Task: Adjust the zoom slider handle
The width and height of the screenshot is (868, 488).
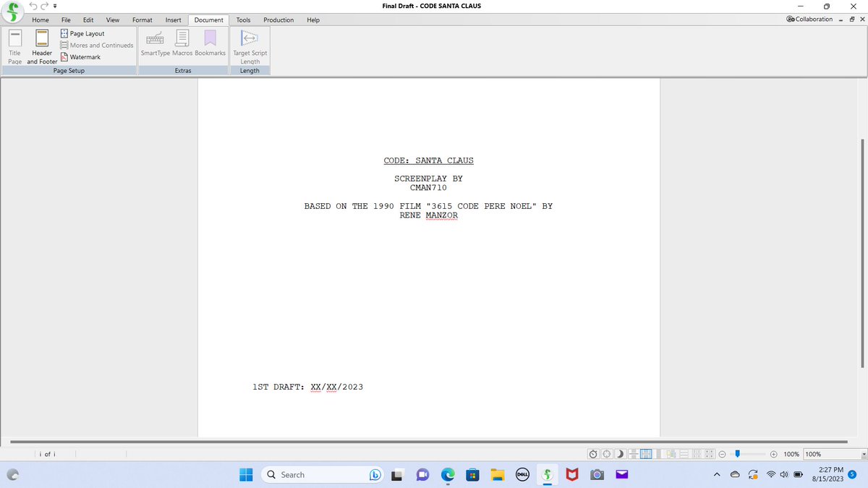Action: [737, 454]
